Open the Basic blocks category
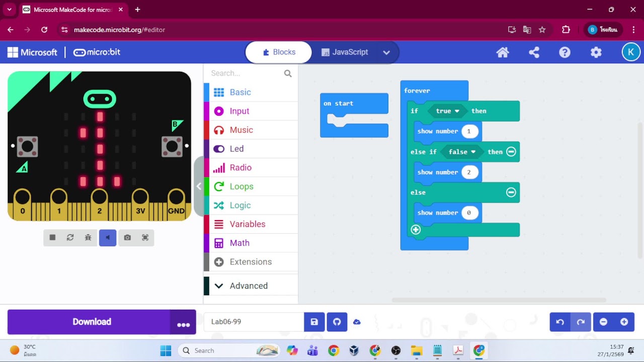 tap(251, 92)
